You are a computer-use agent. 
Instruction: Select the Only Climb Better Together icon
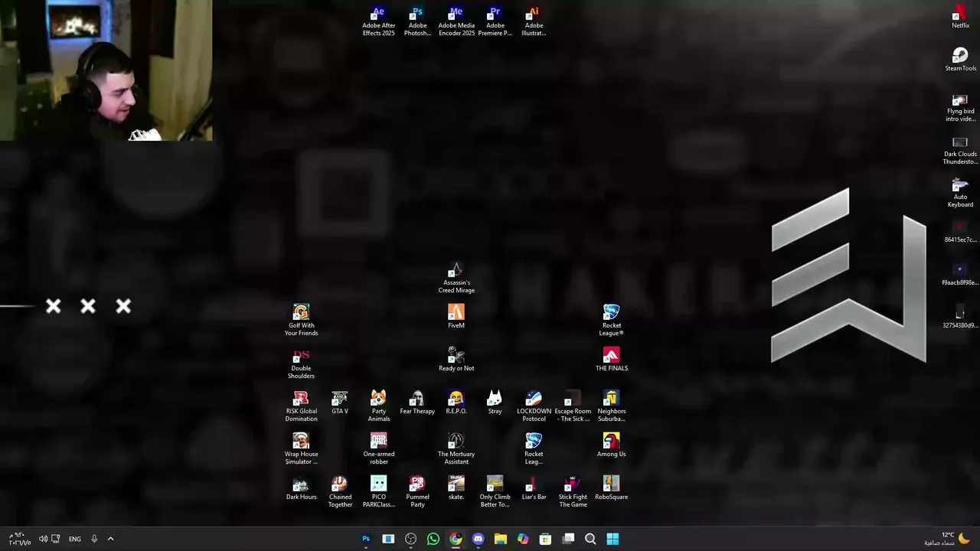495,493
